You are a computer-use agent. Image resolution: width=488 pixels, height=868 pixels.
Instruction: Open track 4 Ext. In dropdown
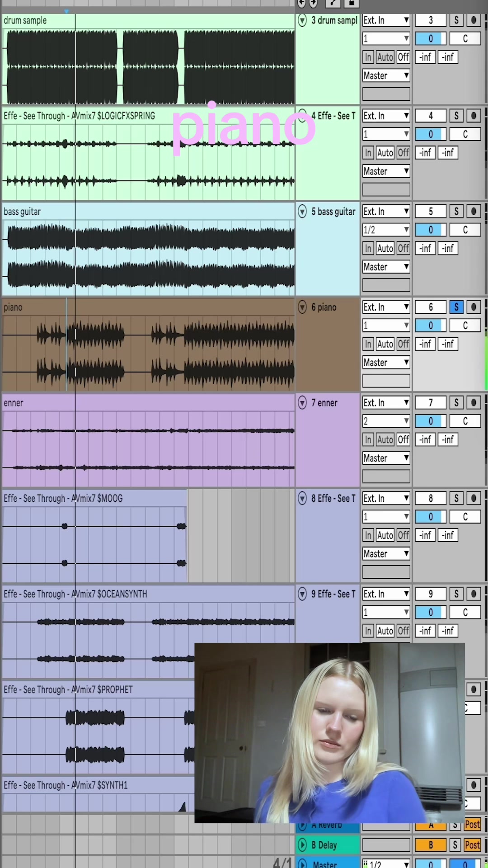[x=386, y=116]
